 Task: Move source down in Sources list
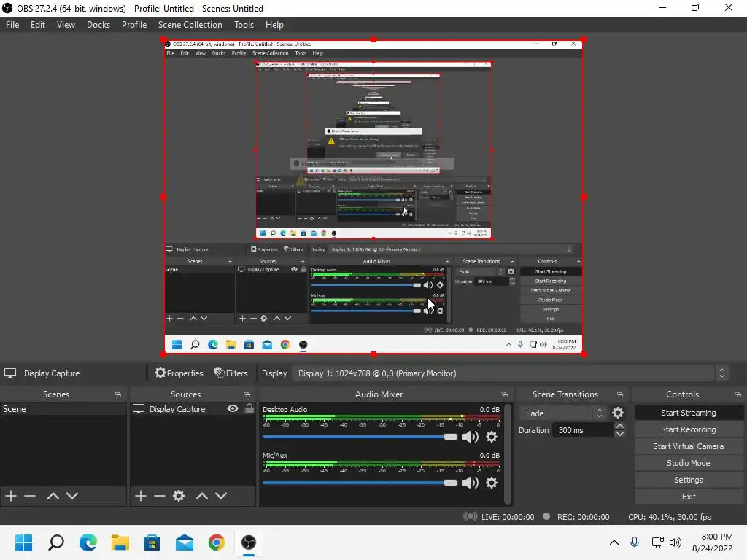[221, 496]
